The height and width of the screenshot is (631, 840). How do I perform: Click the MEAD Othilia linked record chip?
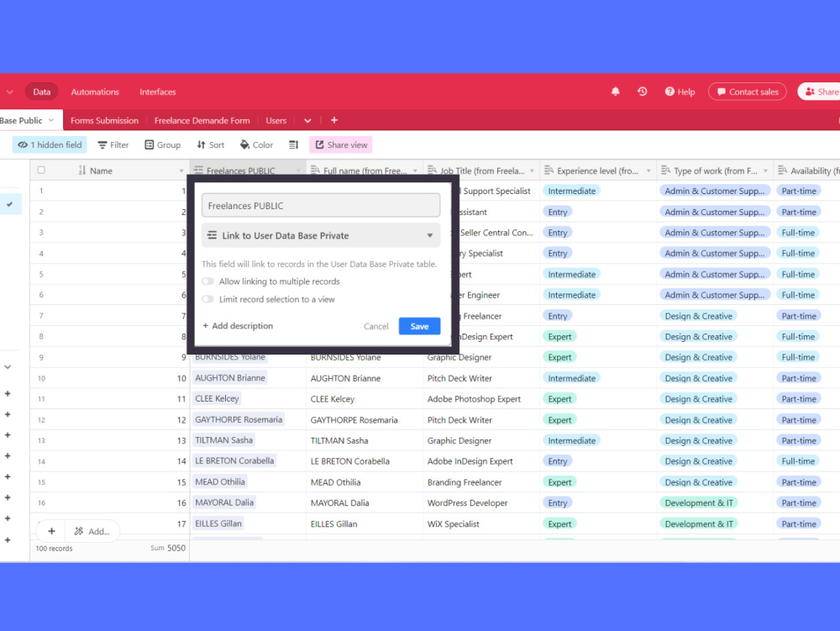pos(220,481)
